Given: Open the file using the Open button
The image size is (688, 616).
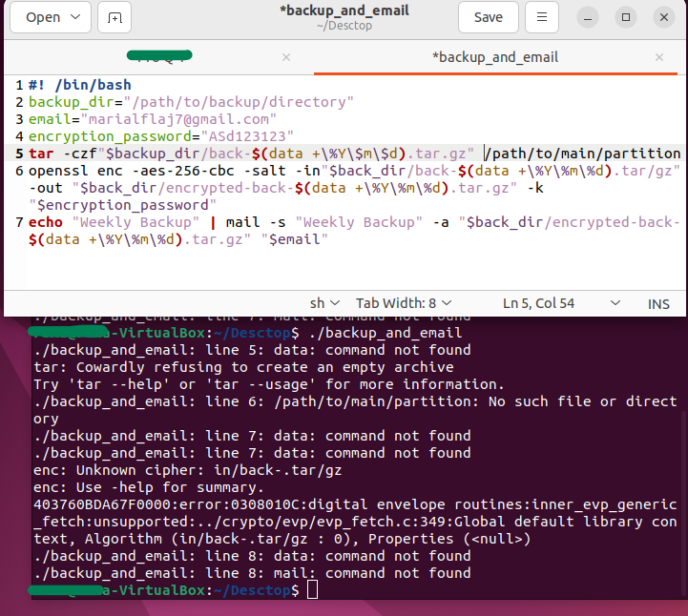Looking at the screenshot, I should click(43, 17).
